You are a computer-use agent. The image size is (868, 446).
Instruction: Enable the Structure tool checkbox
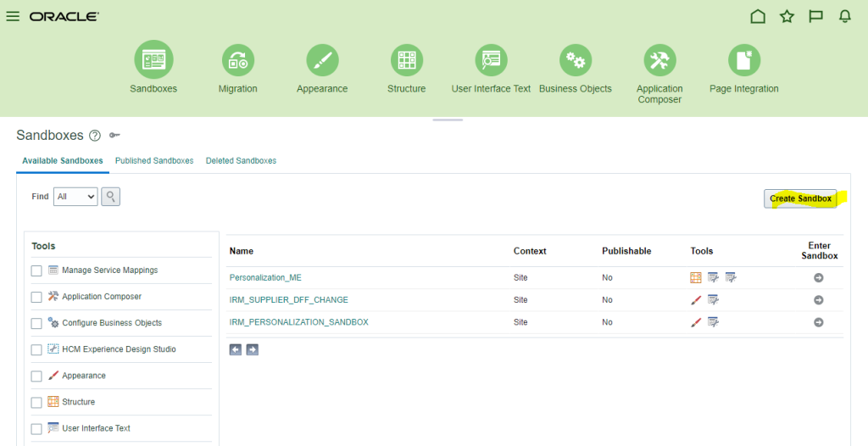[36, 403]
